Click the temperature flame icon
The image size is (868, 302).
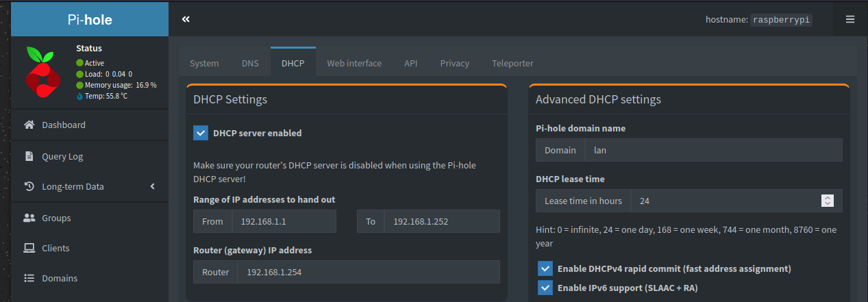(79, 96)
